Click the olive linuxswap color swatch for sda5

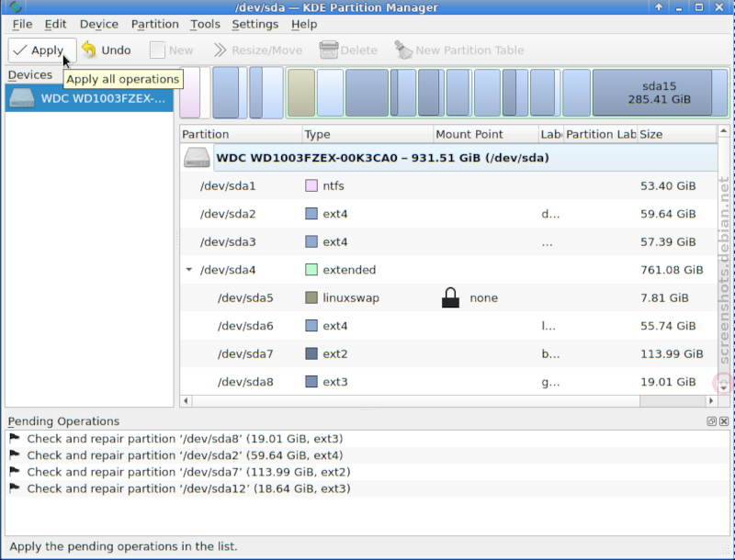point(311,297)
